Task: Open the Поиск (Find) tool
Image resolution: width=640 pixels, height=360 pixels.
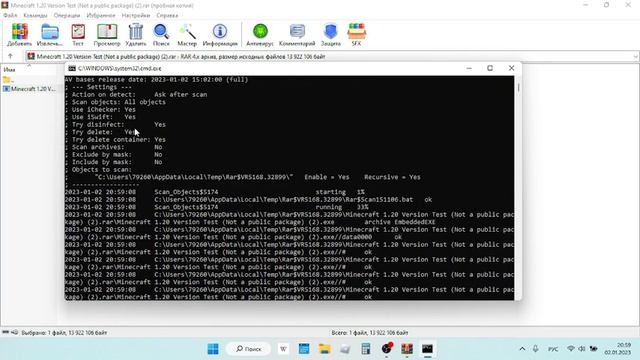Action: [161, 34]
